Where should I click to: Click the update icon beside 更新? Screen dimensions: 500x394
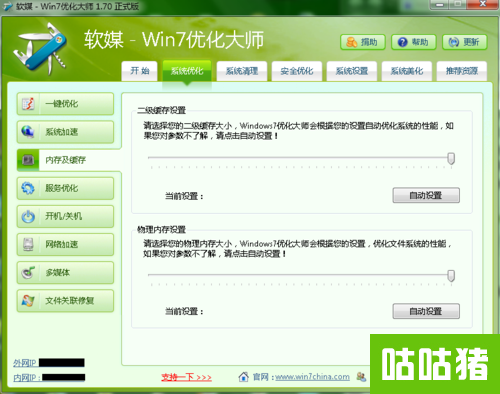(x=454, y=42)
